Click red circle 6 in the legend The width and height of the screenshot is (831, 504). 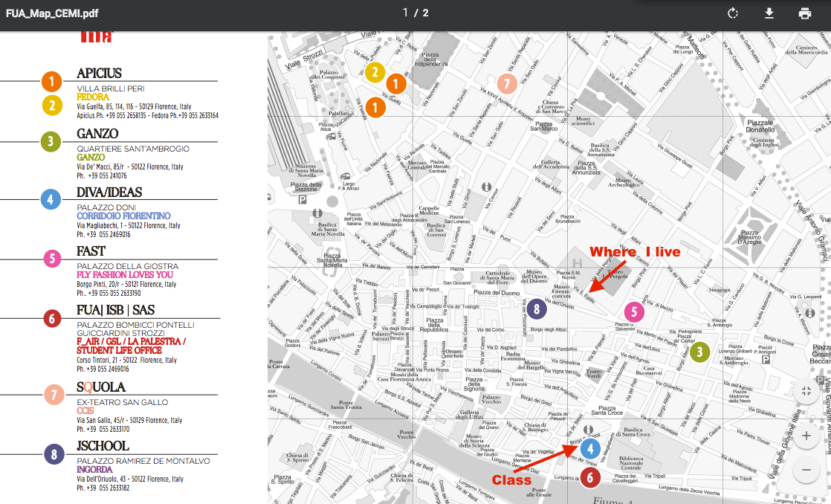pos(52,318)
